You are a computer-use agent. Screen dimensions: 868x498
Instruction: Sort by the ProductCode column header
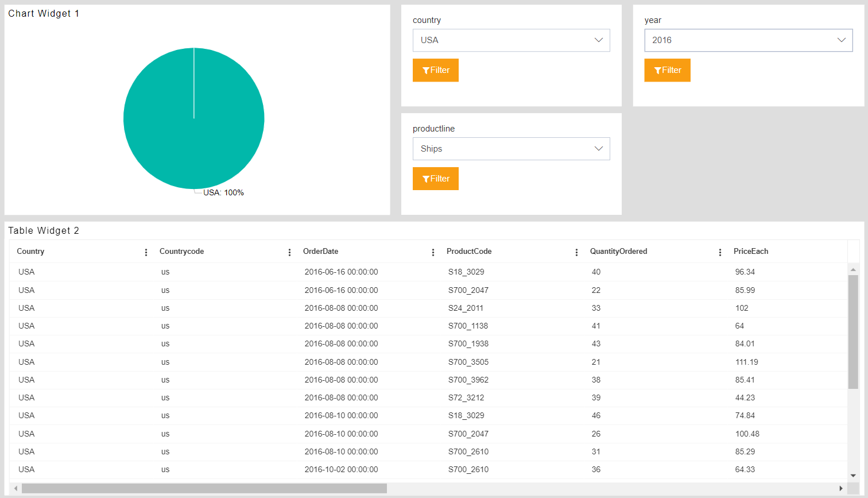469,252
